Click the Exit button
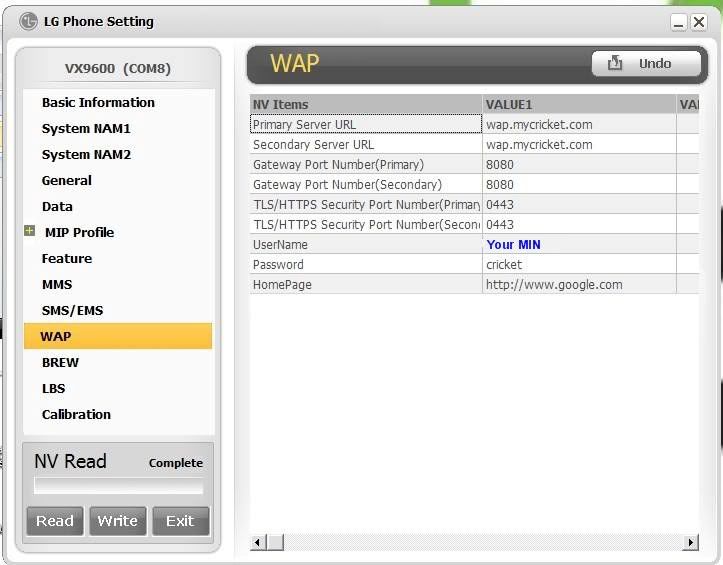The image size is (723, 565). coord(180,521)
